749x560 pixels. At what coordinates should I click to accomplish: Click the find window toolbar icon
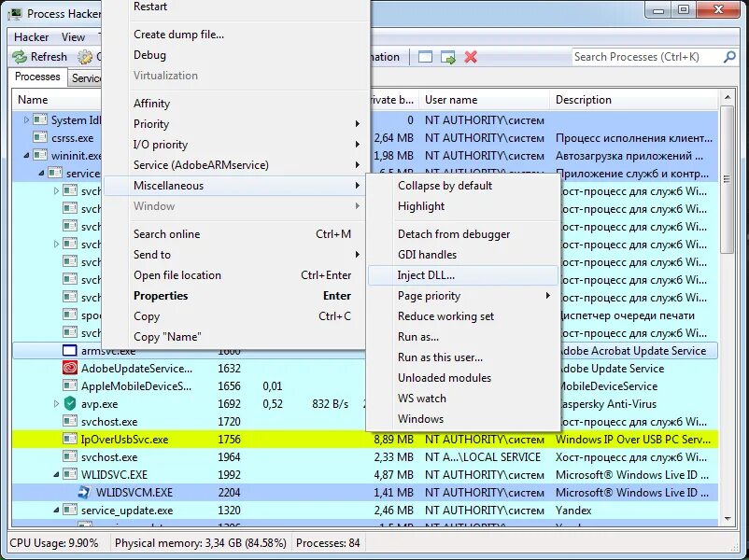(x=425, y=57)
